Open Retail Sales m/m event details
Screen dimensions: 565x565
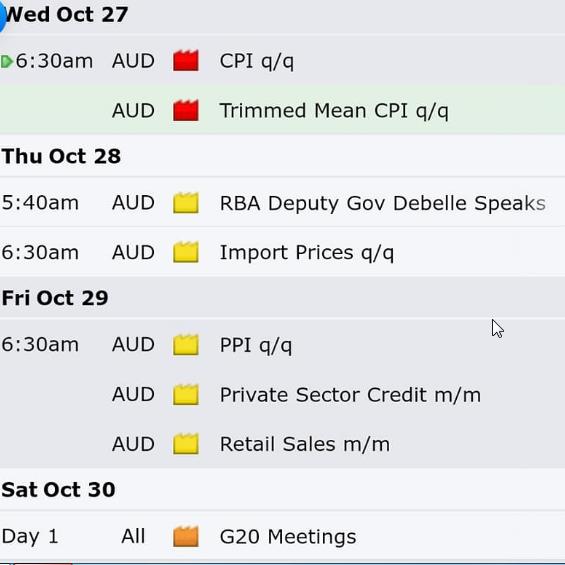tap(305, 444)
